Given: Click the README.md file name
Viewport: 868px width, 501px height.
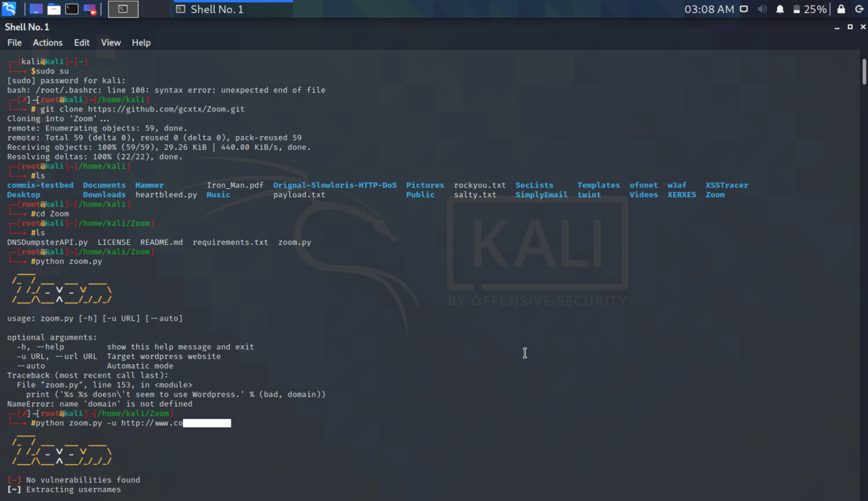Looking at the screenshot, I should coord(162,243).
